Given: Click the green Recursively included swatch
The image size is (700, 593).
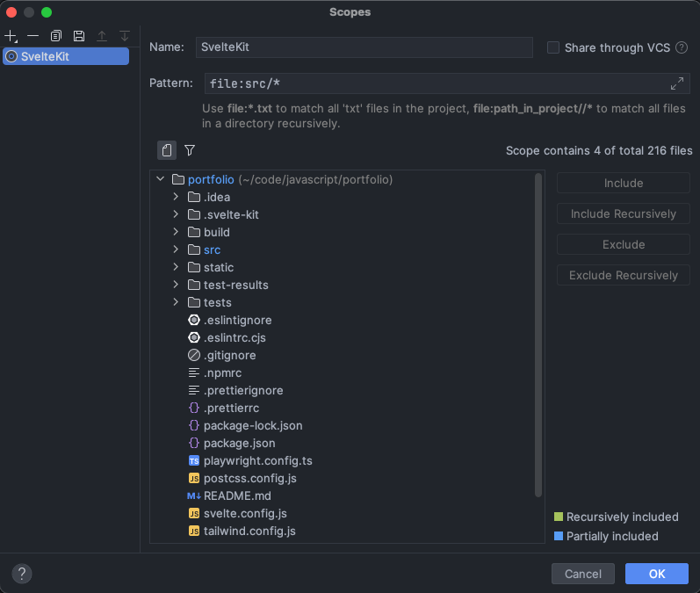Looking at the screenshot, I should coord(558,517).
